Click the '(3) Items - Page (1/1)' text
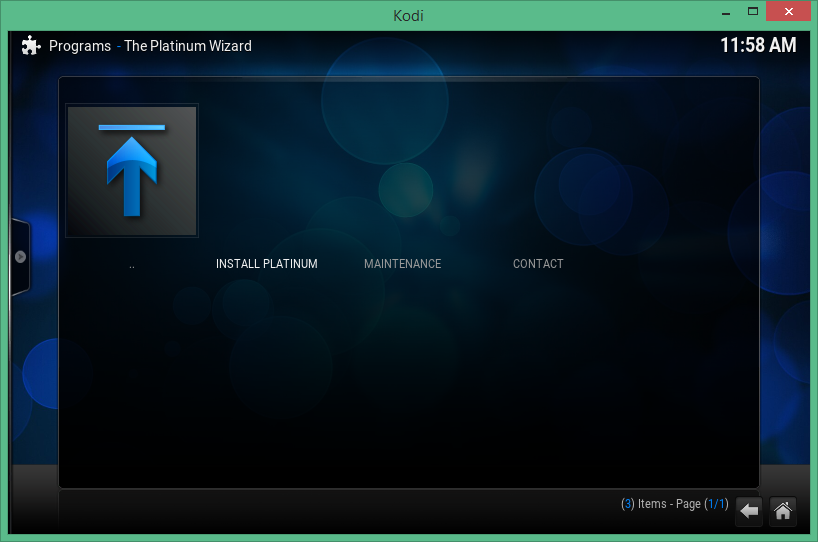The image size is (818, 542). click(x=675, y=504)
